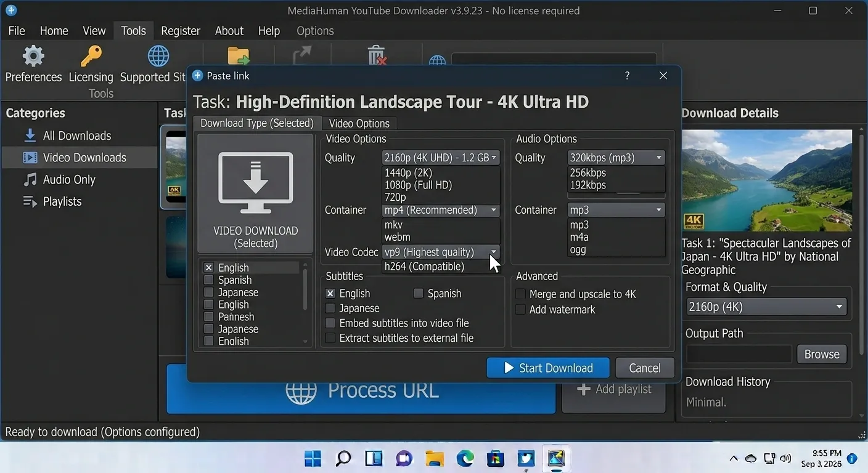Screen dimensions: 868x473
Task: Launch File Explorer from taskbar
Action: pyautogui.click(x=435, y=458)
